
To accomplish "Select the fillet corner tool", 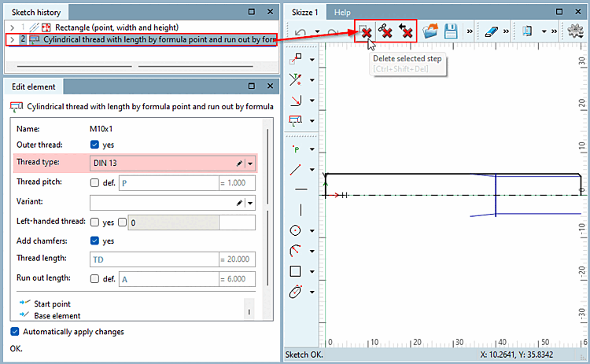I will [x=296, y=100].
